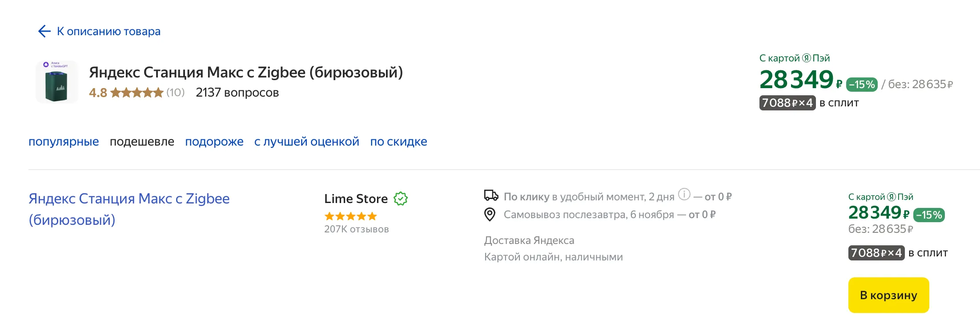Go back via "К описанию товара" link
The width and height of the screenshot is (980, 325).
point(108,32)
